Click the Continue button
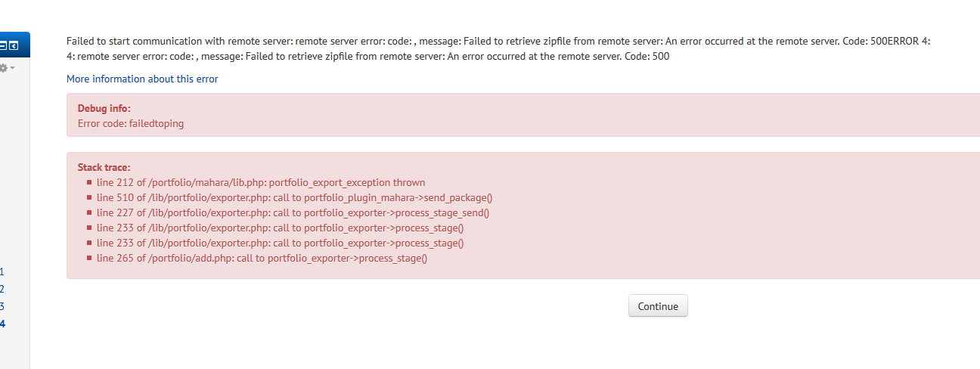Screen dimensions: 980x369 coord(658,306)
